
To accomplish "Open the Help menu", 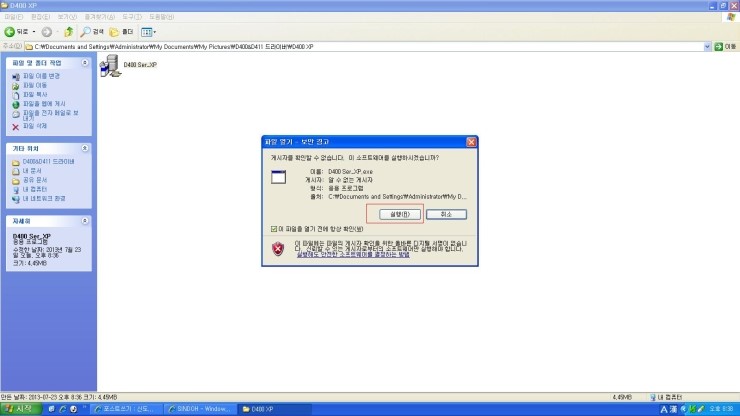I will (x=162, y=17).
